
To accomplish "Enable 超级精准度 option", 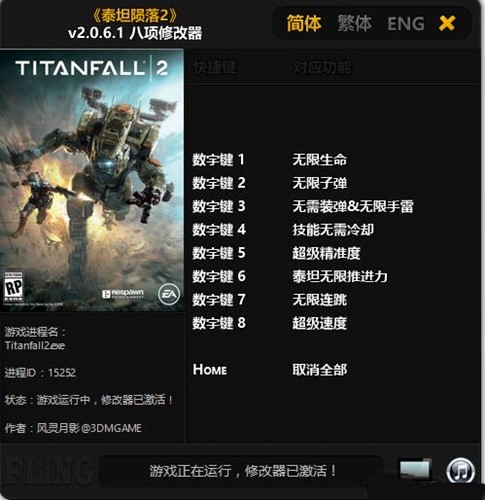I will (x=326, y=253).
